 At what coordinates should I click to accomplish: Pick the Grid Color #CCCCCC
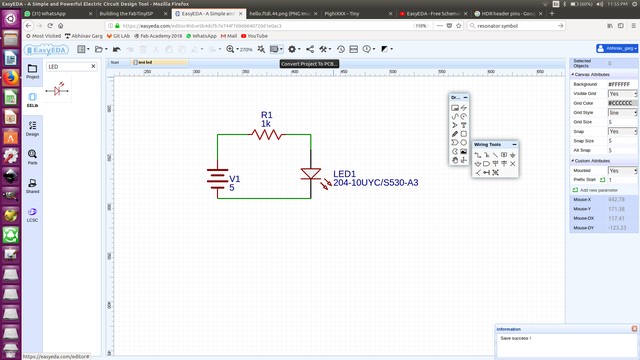tap(622, 103)
